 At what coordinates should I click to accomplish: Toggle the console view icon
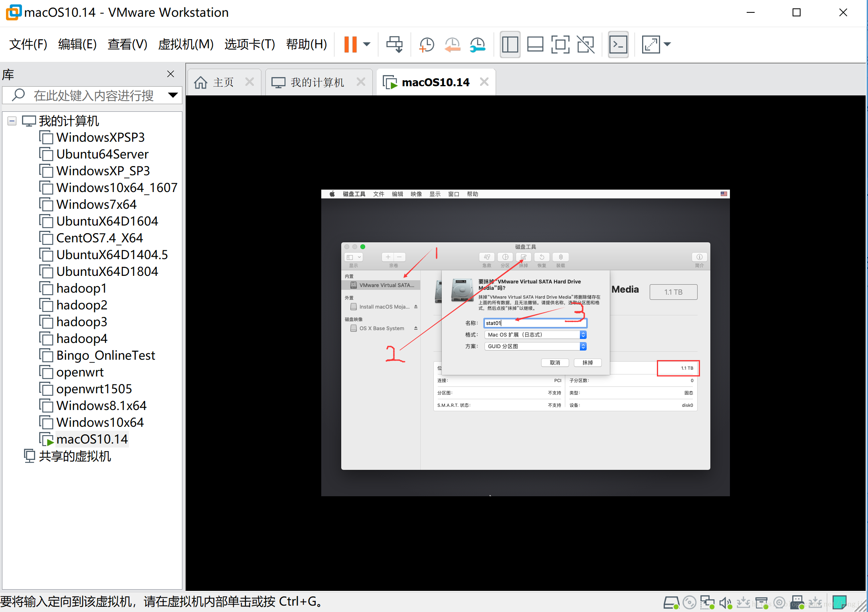[618, 44]
